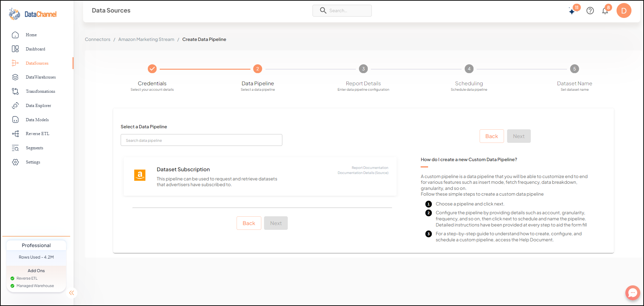The width and height of the screenshot is (644, 306).
Task: Click Managed Warehouse add-on entry
Action: click(35, 286)
